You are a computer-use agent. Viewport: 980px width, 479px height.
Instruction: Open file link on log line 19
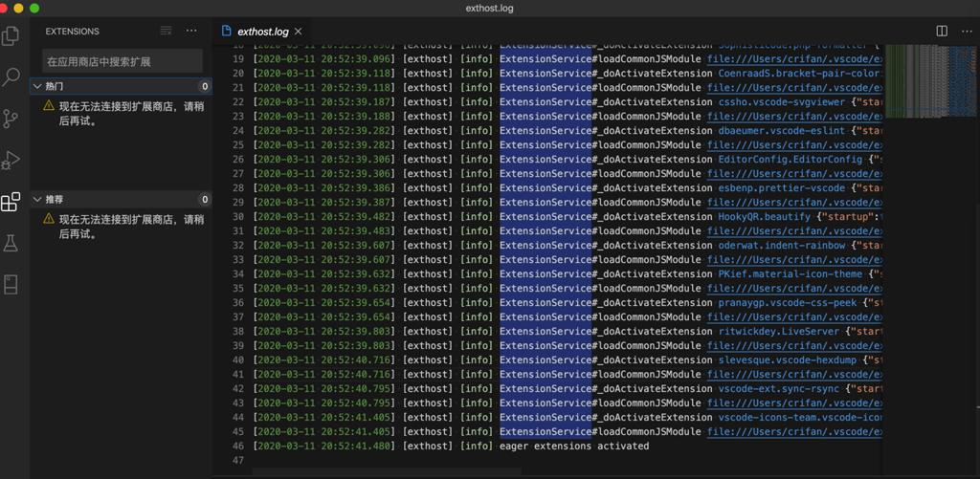794,58
